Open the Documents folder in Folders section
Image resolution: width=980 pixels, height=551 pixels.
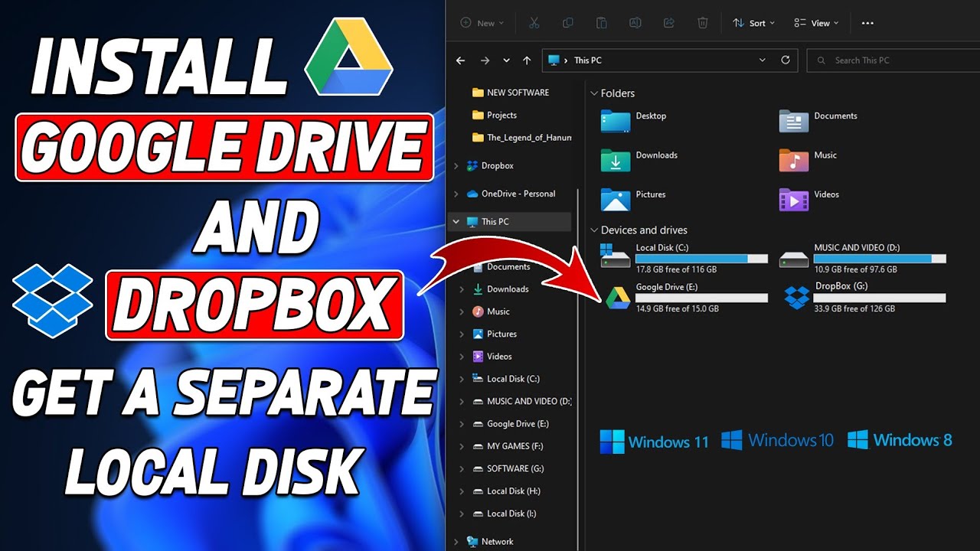[794, 121]
